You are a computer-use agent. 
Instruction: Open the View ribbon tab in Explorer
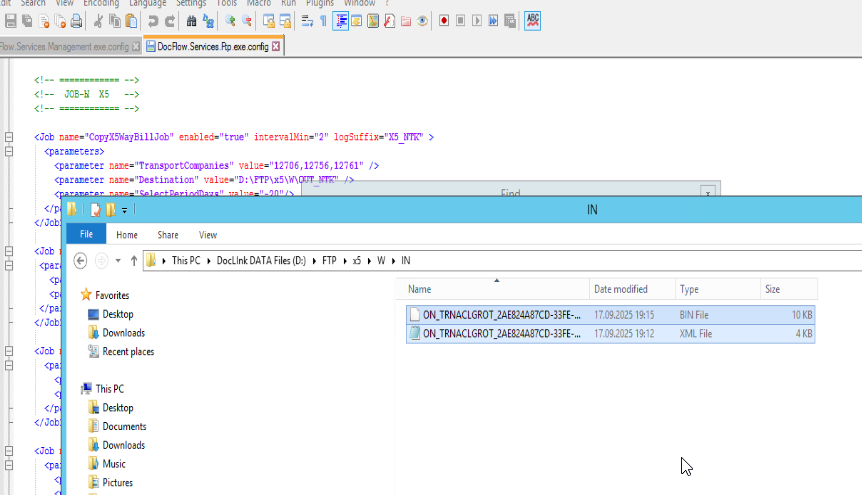[x=208, y=235]
